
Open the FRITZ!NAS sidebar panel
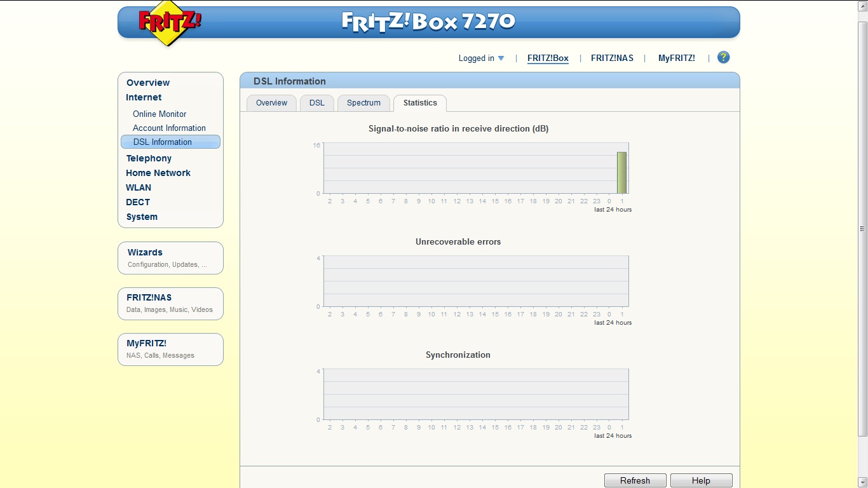[x=170, y=304]
